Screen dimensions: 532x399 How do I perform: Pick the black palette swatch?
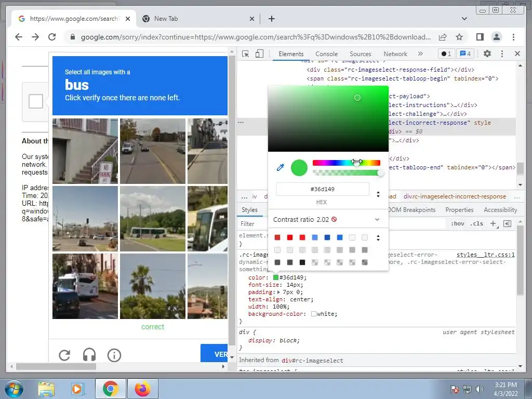point(302,262)
